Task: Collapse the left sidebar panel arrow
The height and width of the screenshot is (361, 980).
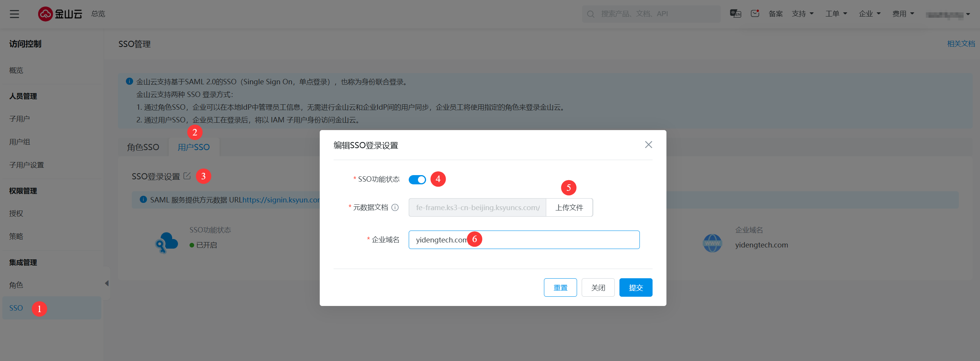Action: tap(107, 284)
